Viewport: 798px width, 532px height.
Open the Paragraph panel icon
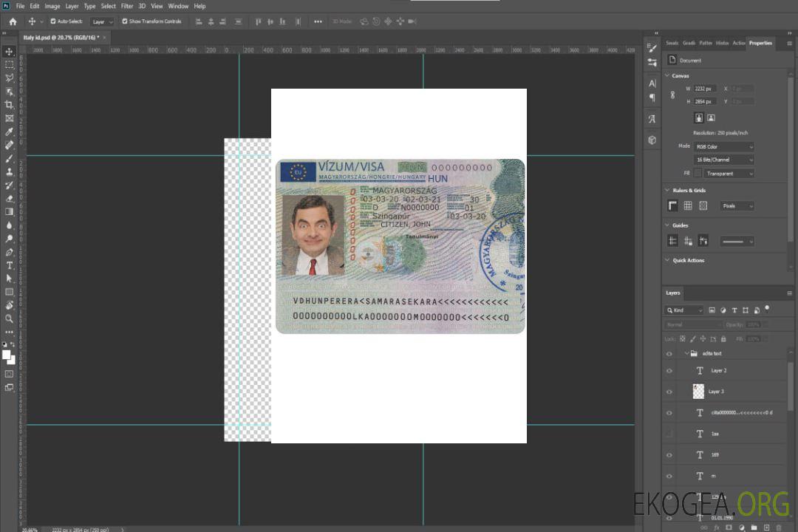(652, 98)
